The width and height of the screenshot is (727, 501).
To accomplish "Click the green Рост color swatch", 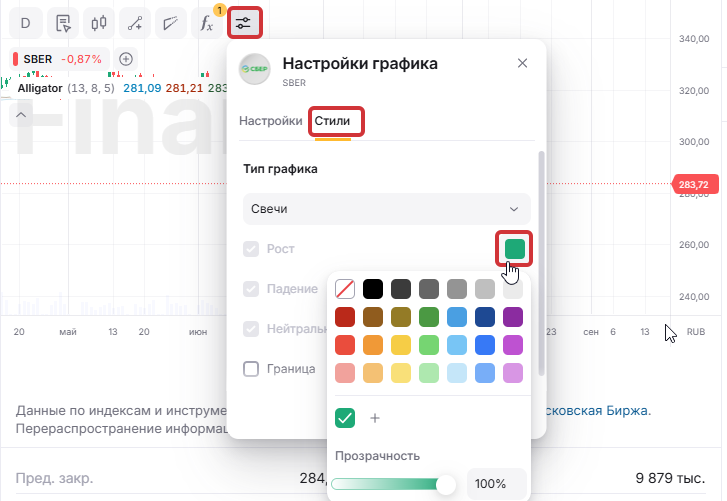I will tap(514, 249).
